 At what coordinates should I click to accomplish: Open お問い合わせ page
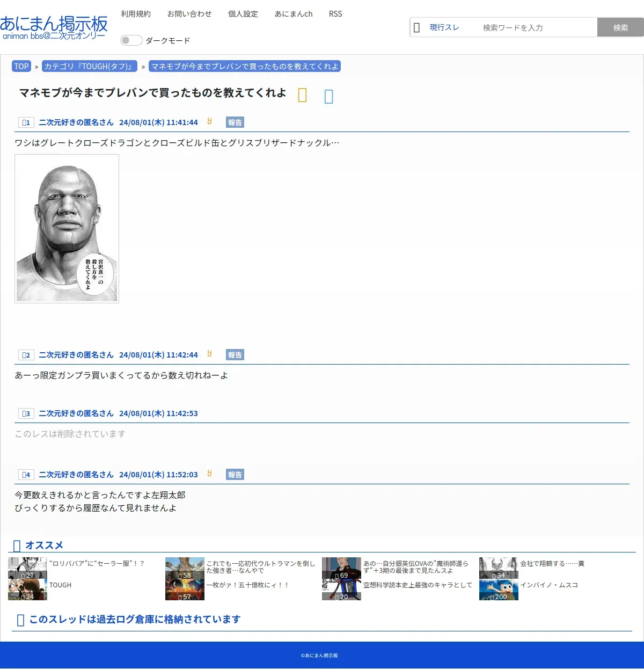[x=189, y=14]
